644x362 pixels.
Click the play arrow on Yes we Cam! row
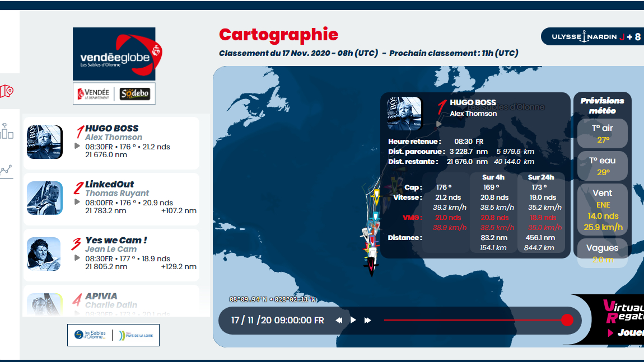pyautogui.click(x=77, y=258)
